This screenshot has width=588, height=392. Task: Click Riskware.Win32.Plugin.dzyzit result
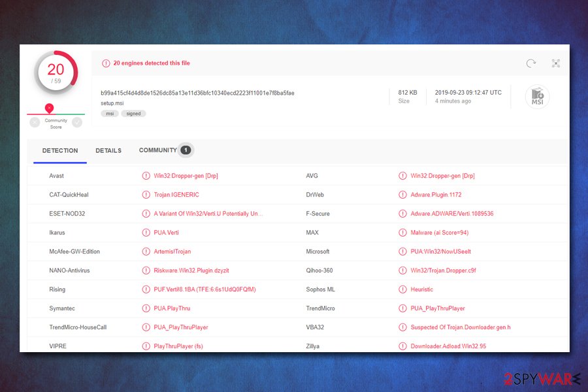tap(191, 270)
